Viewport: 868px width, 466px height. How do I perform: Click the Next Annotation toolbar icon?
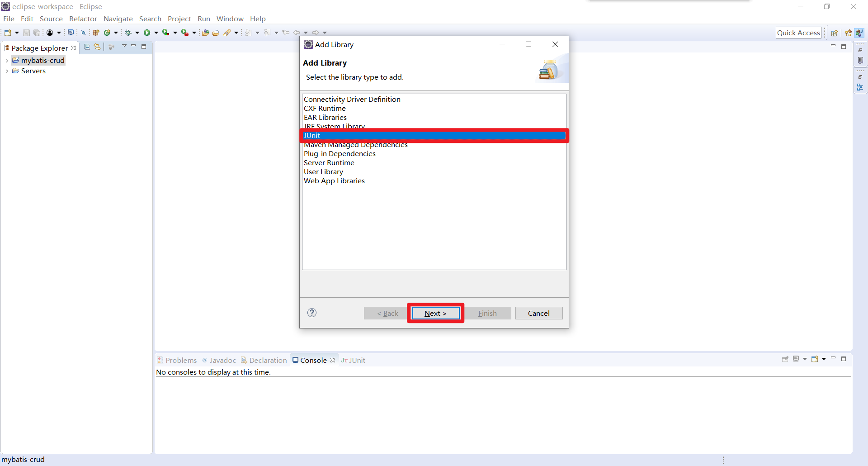(x=248, y=33)
